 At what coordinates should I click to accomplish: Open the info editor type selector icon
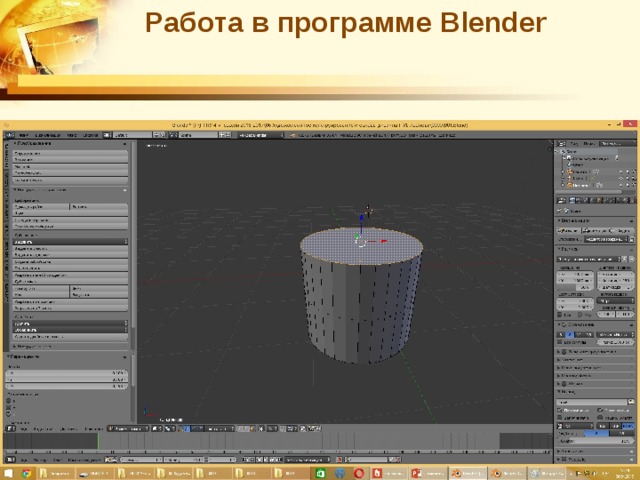9,135
